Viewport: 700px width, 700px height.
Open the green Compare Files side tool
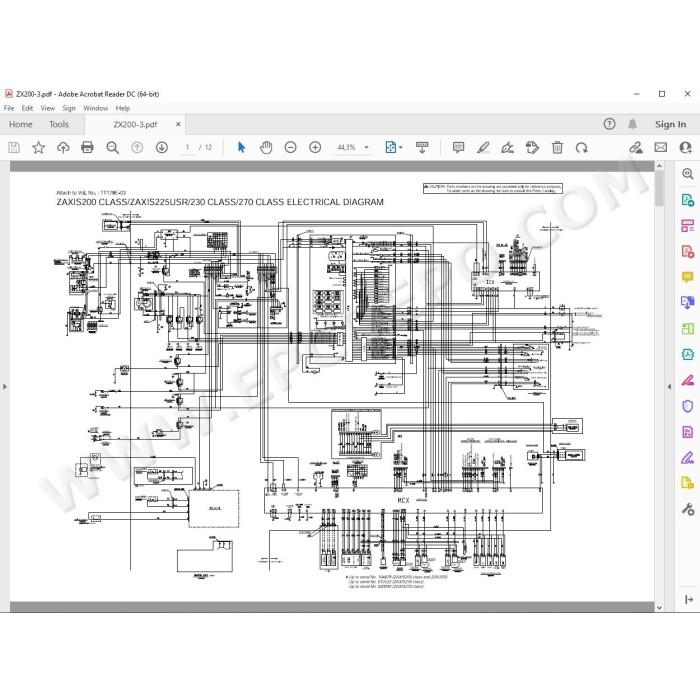pyautogui.click(x=688, y=329)
